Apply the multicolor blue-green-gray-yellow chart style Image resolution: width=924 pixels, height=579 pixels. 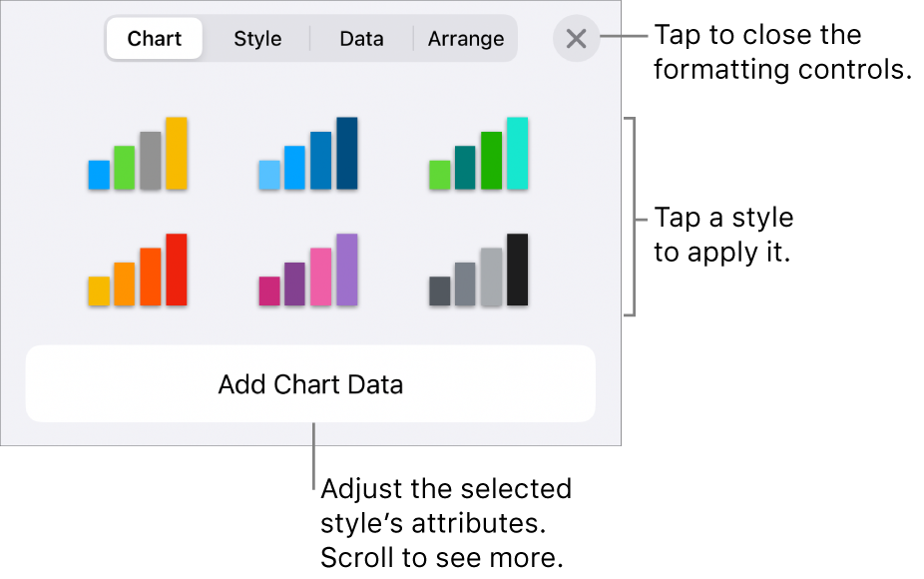[138, 155]
